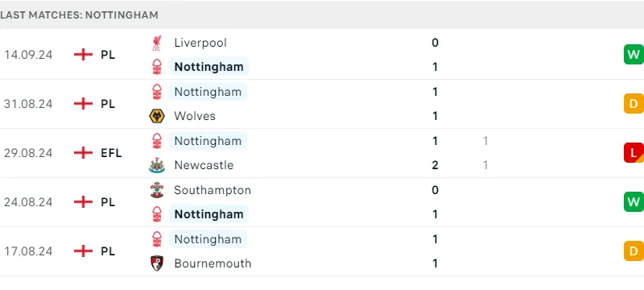Click the Last Matches: Nottingham header
Screen dimensions: 644x290
click(x=79, y=14)
